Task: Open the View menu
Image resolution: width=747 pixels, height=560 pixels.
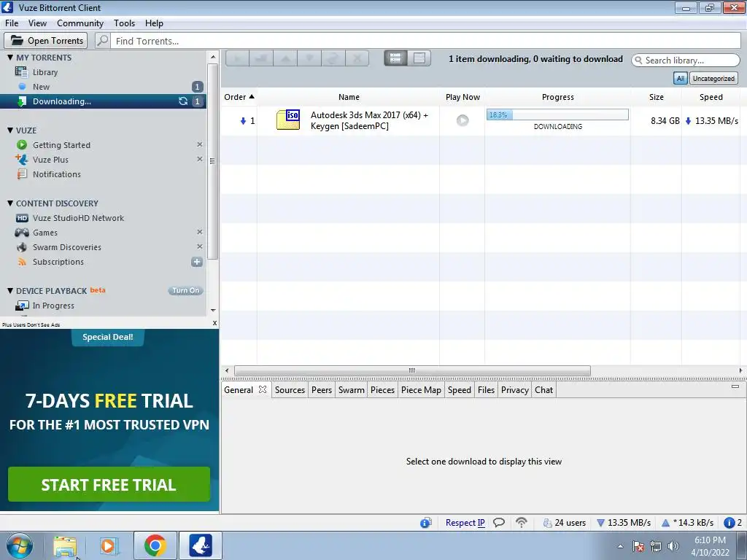Action: pyautogui.click(x=37, y=23)
